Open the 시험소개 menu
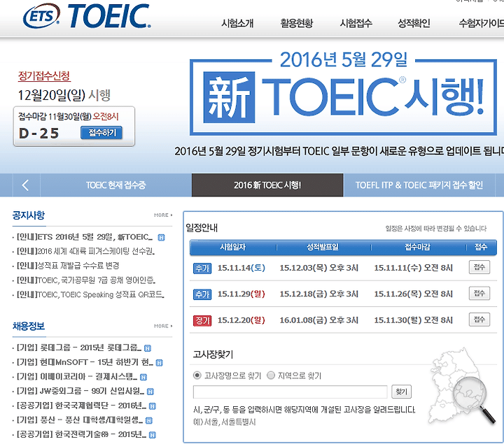 [237, 23]
